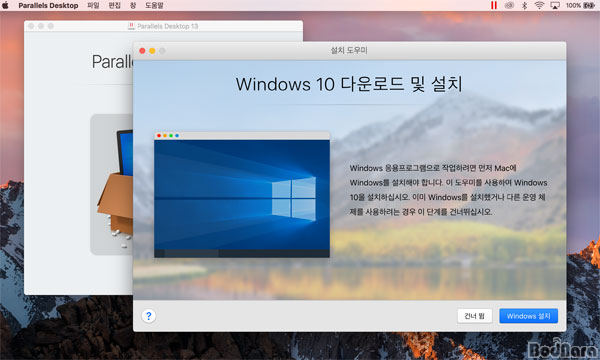
Task: Click the Windows 10 desktop preview image
Action: coord(242,195)
